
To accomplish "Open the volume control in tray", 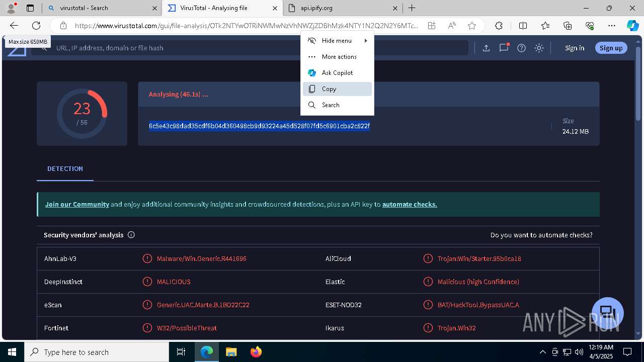I will coord(579,352).
